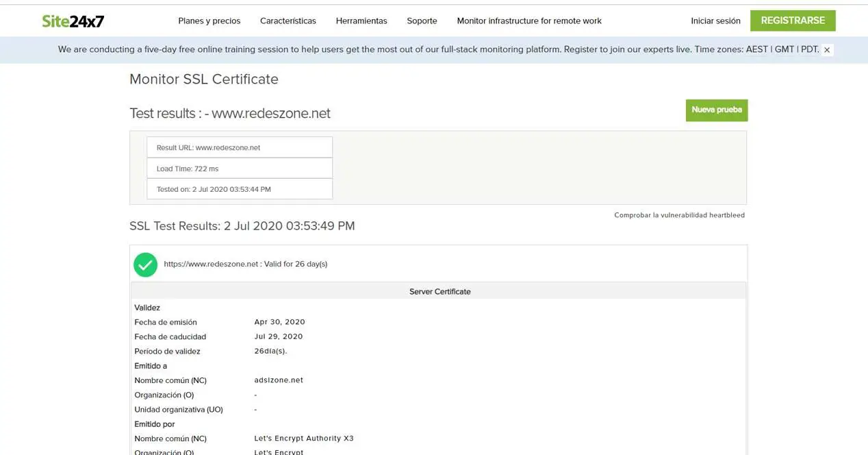Click the Emitido por section label

tap(155, 424)
